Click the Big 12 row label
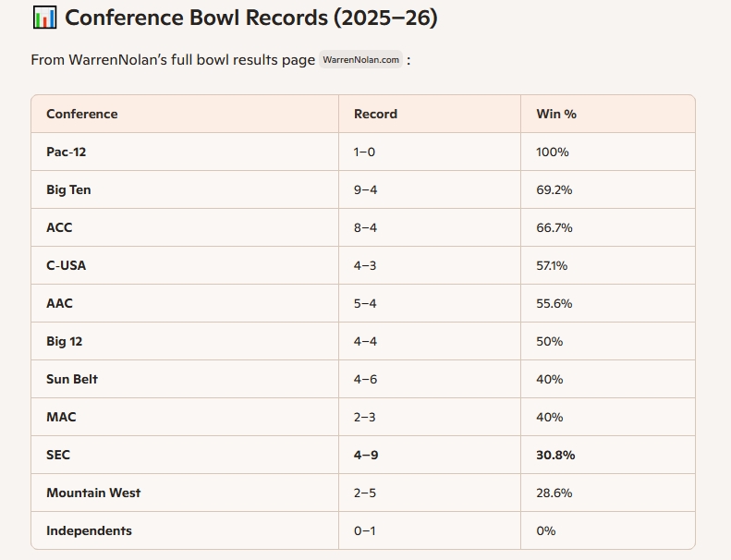Image resolution: width=731 pixels, height=560 pixels. (x=64, y=341)
